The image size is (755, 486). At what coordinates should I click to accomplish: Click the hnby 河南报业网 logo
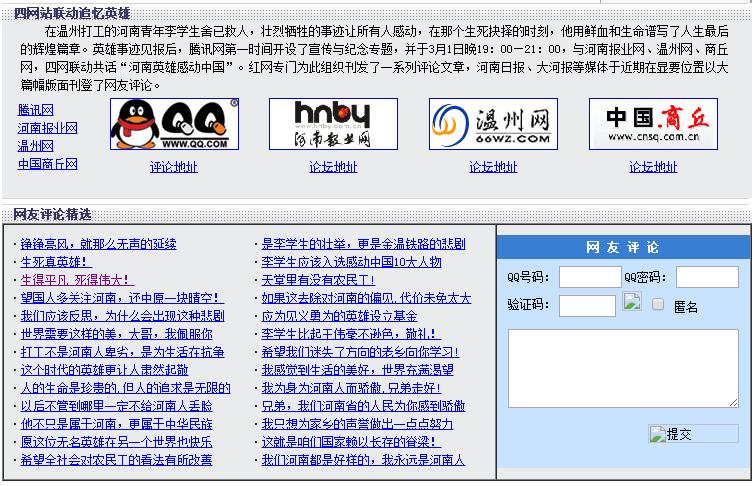[333, 124]
